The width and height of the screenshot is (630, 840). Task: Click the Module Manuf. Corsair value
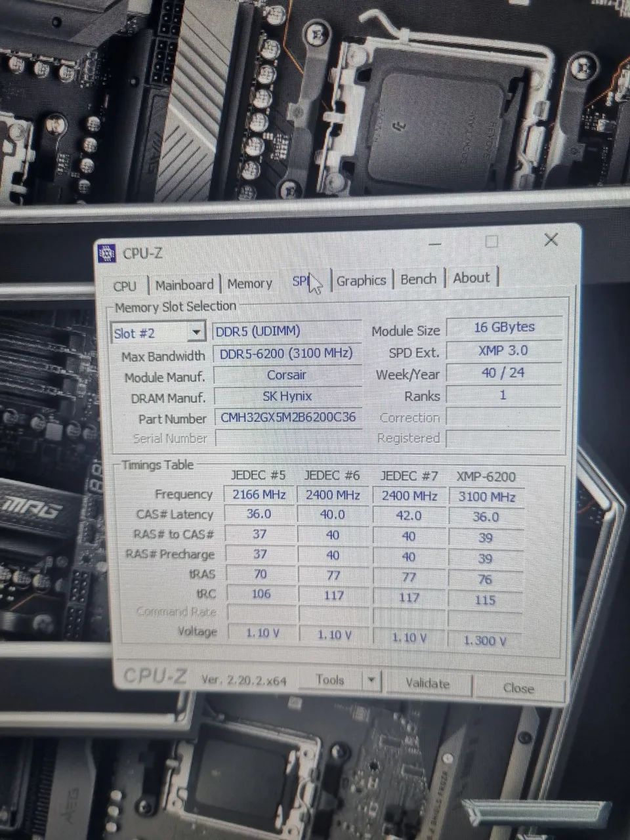287,375
